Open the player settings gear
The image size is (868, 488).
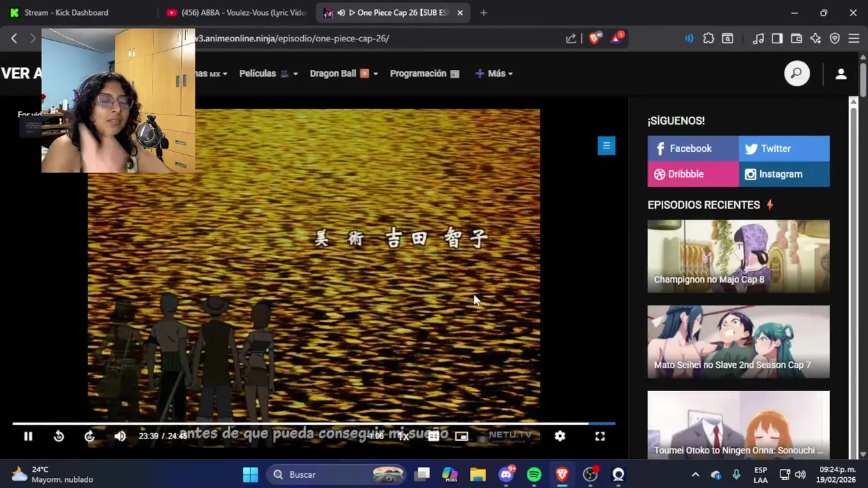[x=559, y=436]
